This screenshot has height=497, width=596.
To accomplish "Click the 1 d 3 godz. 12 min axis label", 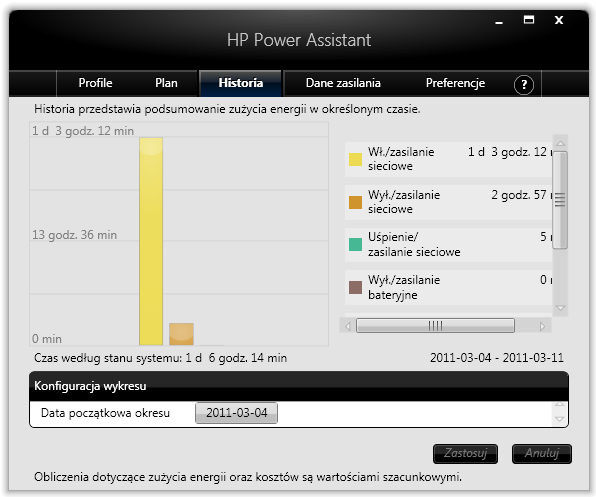I will (x=83, y=131).
